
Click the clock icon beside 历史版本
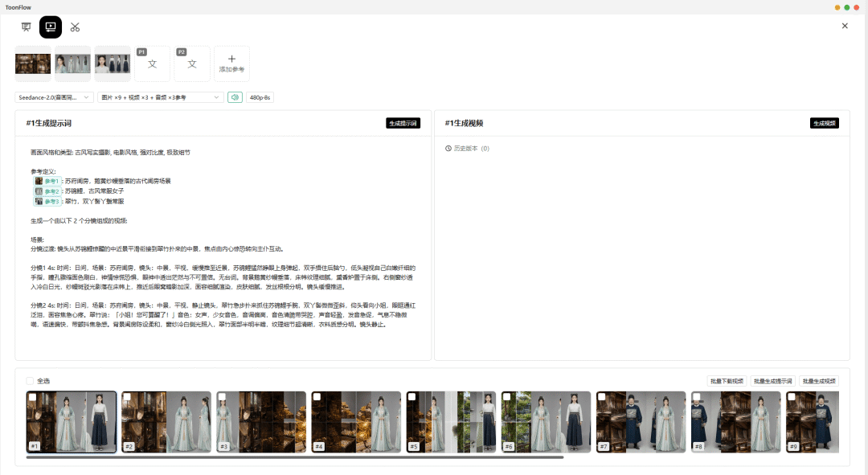tap(448, 149)
